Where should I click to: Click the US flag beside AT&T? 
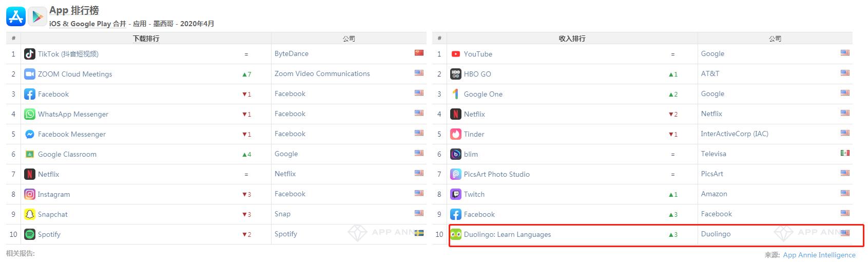coord(845,72)
